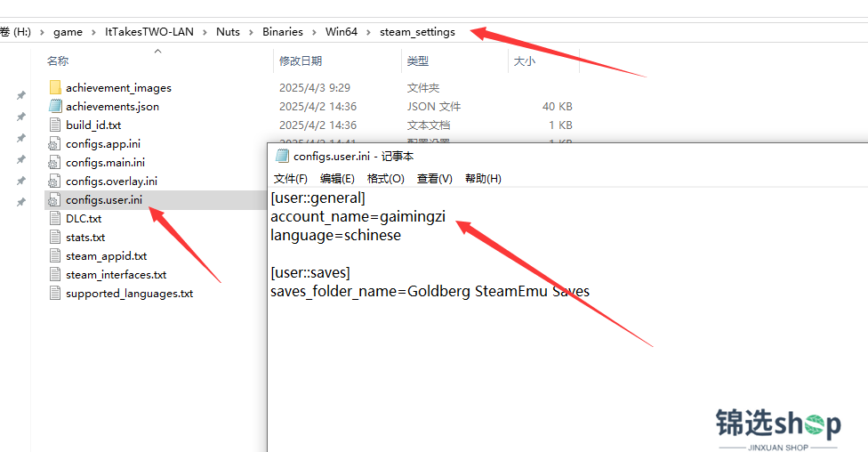Expand the chevron after ItTakesTWO-LAN in the path
868x452 pixels.
click(205, 32)
